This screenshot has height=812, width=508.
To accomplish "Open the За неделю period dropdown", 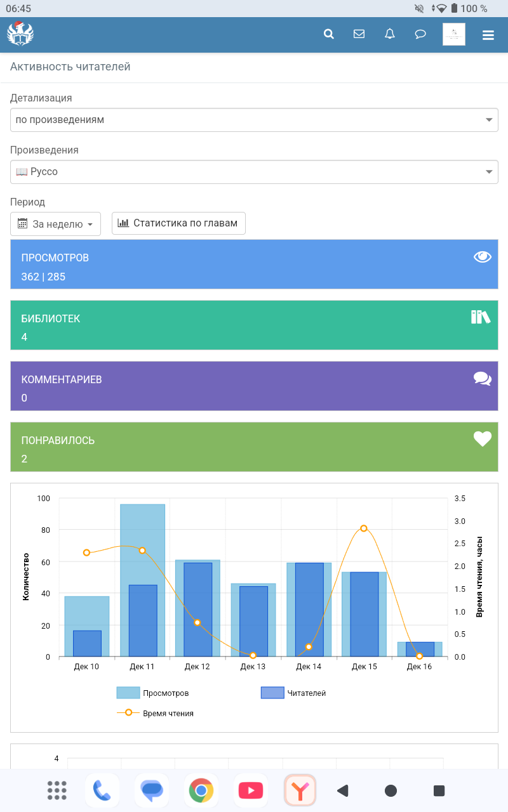I will coord(56,224).
